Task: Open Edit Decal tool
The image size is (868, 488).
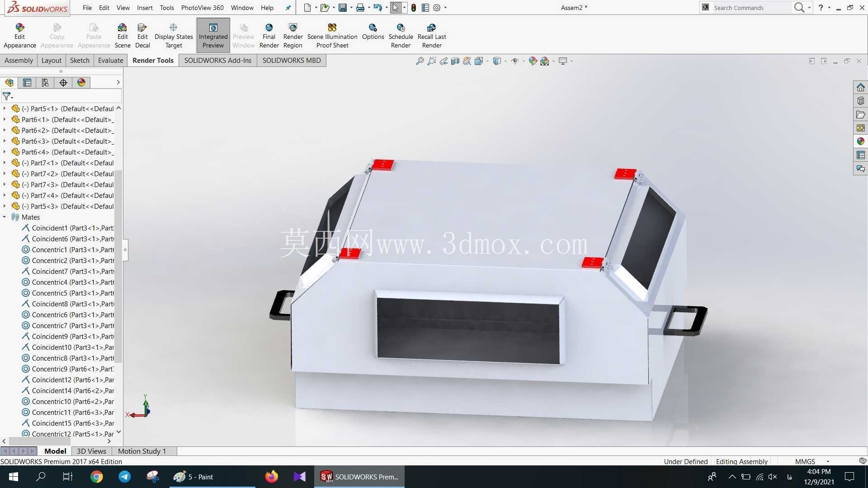Action: [x=142, y=35]
